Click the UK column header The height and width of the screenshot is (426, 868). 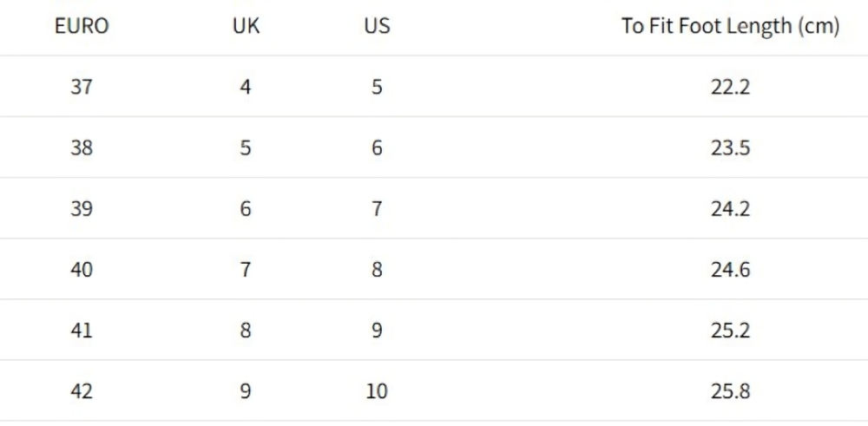(246, 26)
